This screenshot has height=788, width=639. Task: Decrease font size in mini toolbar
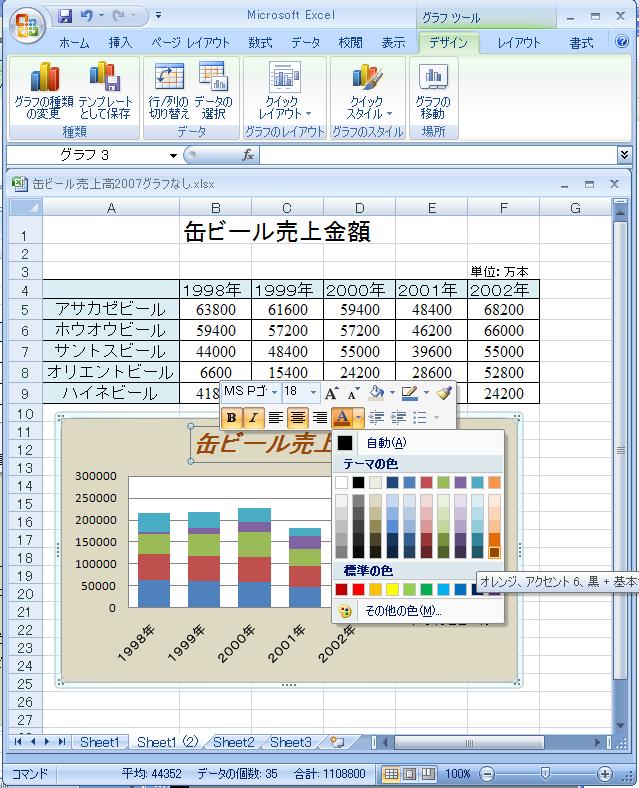[353, 393]
